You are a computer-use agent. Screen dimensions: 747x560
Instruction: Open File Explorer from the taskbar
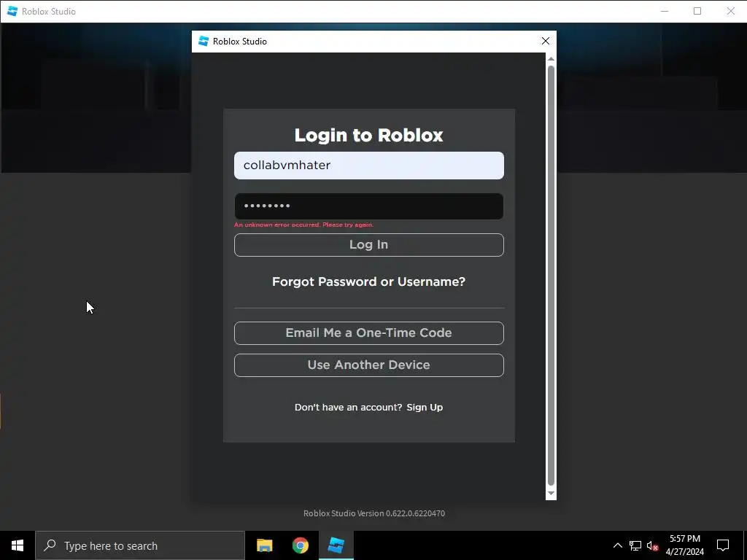(264, 545)
